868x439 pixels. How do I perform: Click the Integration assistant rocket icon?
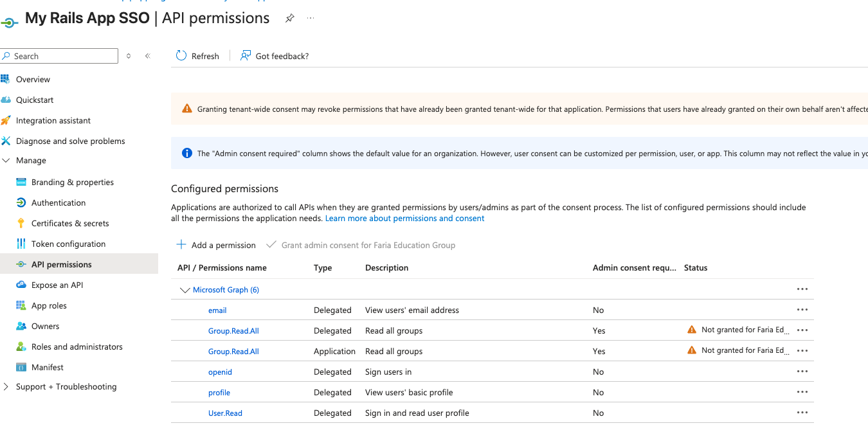coord(5,120)
